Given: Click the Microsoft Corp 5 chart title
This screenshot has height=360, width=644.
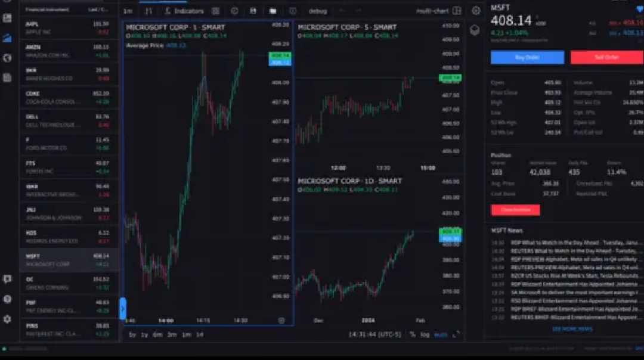Looking at the screenshot, I should pyautogui.click(x=347, y=27).
